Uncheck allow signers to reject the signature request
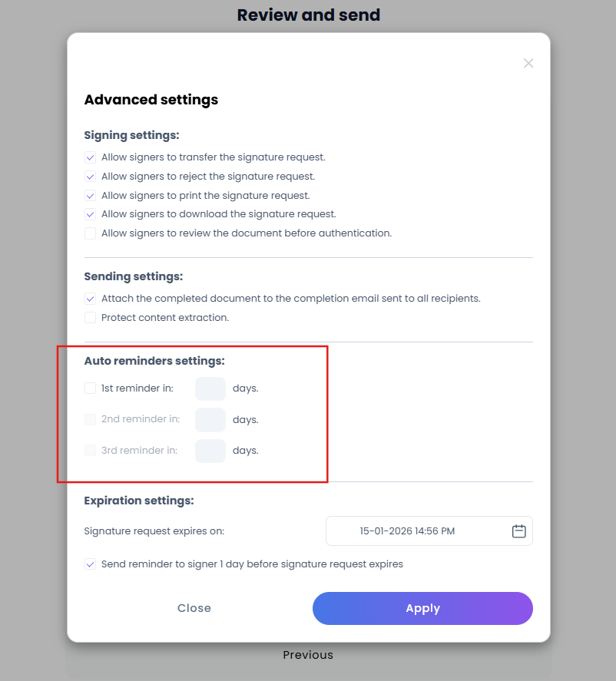 coord(90,177)
